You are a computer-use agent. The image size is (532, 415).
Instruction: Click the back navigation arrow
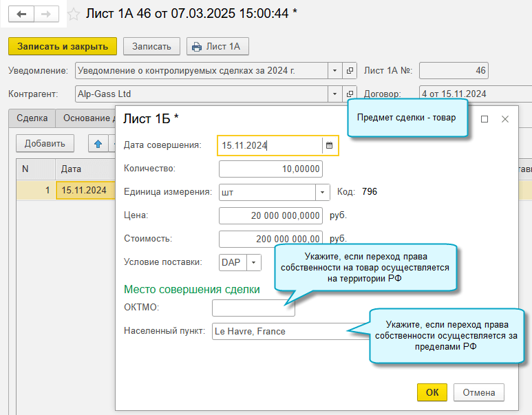tap(21, 14)
